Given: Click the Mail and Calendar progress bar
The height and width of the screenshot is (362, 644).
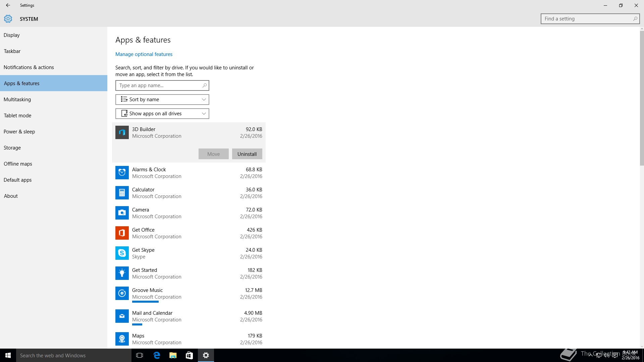Looking at the screenshot, I should (137, 324).
